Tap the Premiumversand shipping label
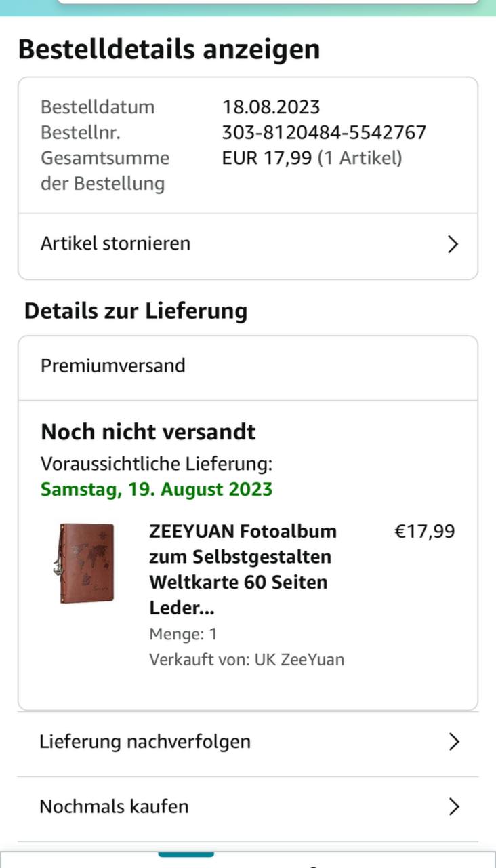Viewport: 496px width, 868px height. [113, 366]
